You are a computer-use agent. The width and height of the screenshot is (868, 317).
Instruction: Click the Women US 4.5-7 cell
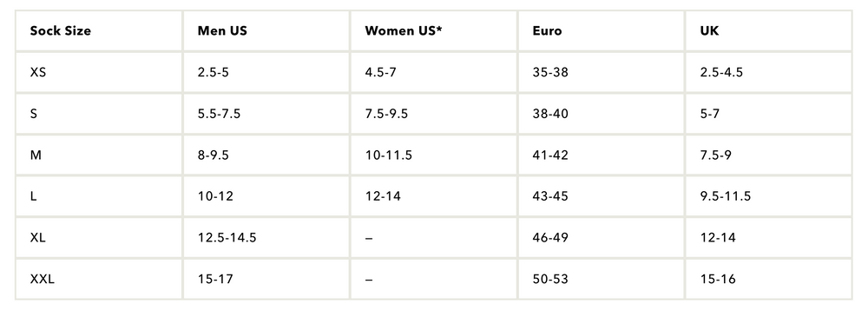(x=434, y=72)
